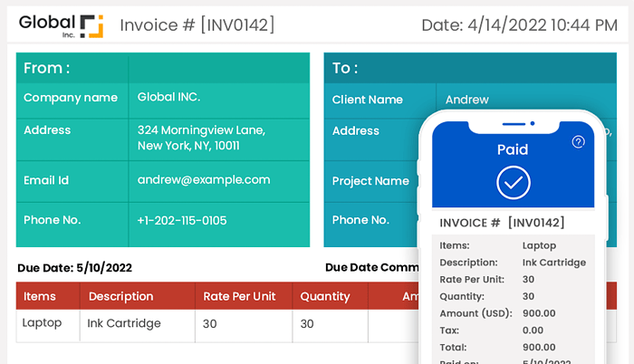Click the Client Name value Andrew
The image size is (634, 364).
(x=466, y=100)
